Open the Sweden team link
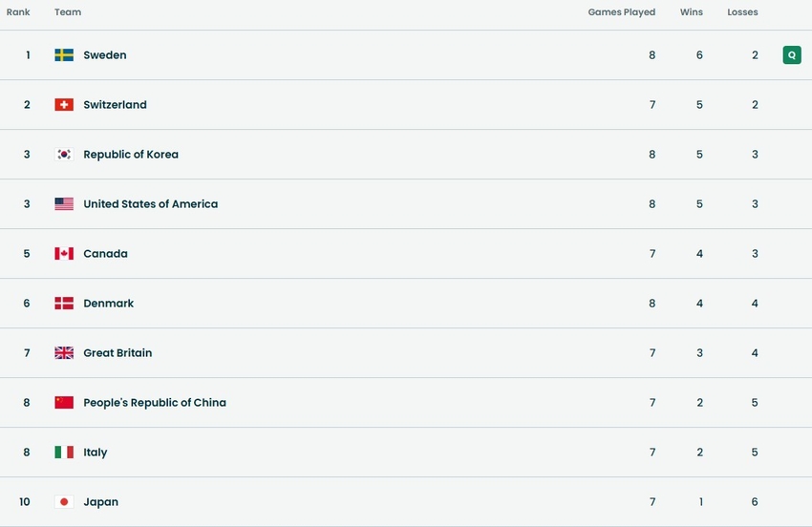 105,55
